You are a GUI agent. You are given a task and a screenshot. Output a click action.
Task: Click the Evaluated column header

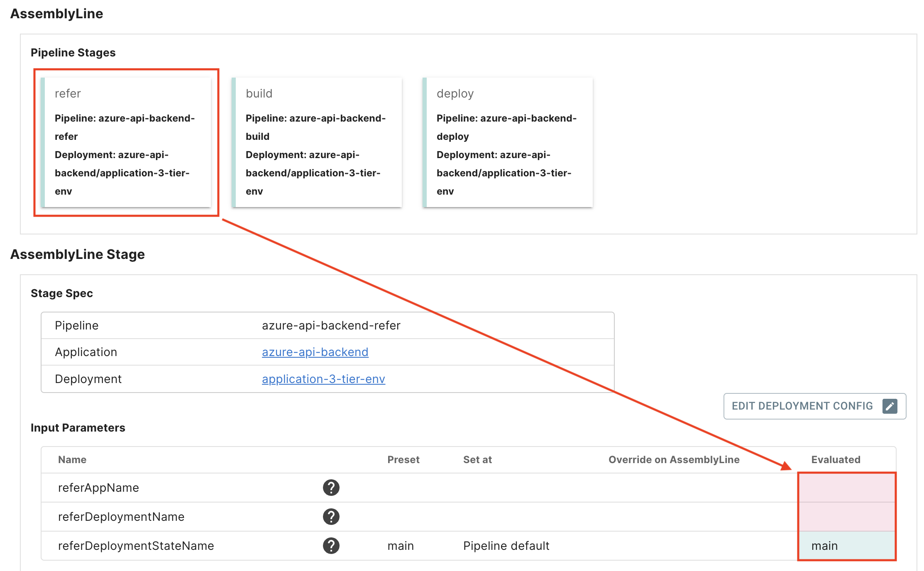click(836, 459)
